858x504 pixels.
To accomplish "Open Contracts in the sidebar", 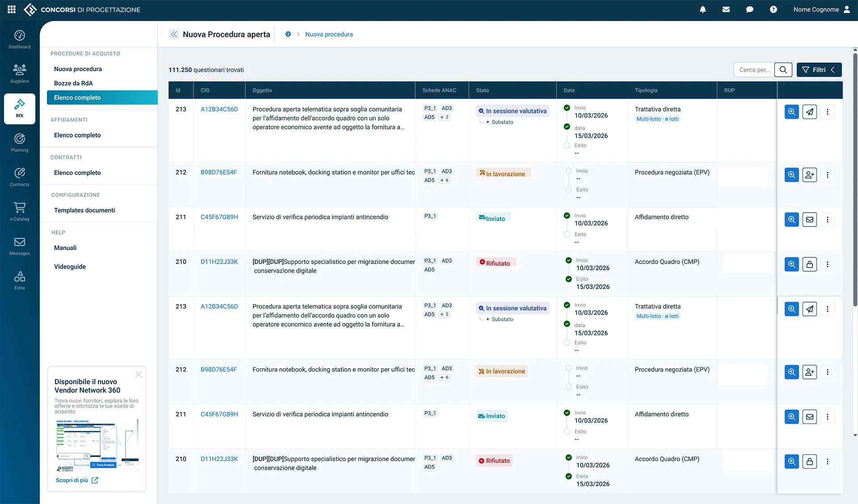I will tap(20, 177).
